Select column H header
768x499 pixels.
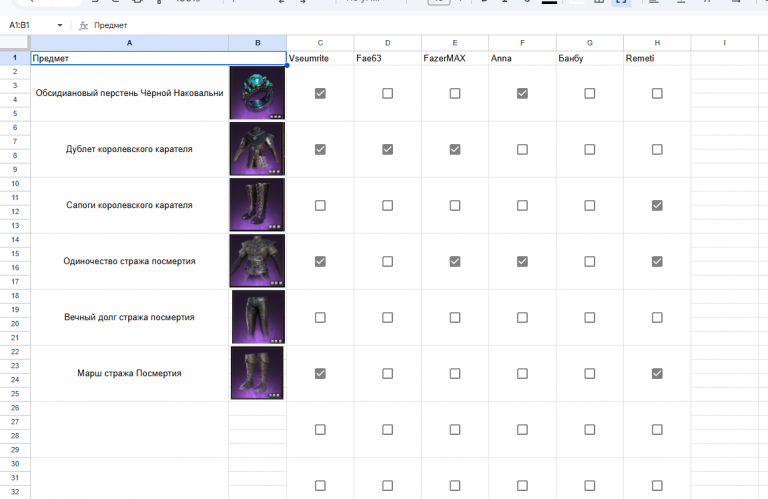pyautogui.click(x=657, y=43)
